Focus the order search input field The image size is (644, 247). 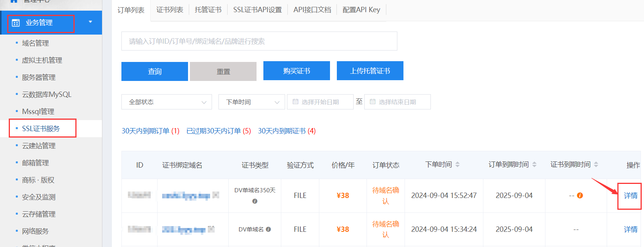[x=259, y=41]
